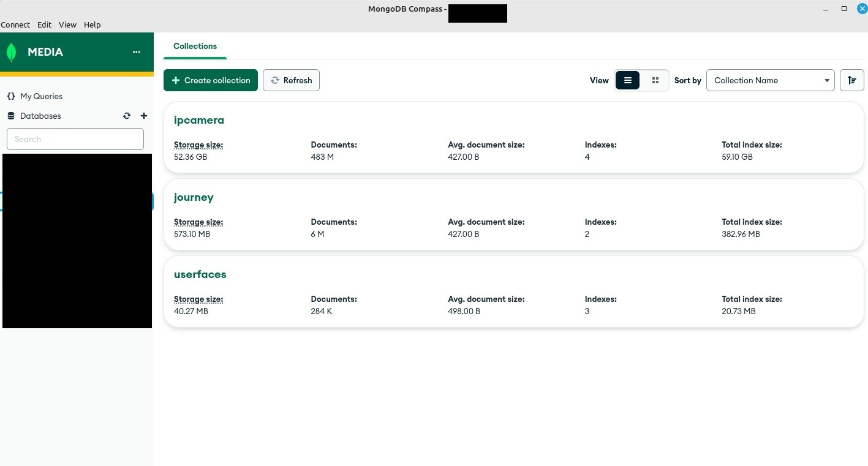Select the Collections tab

coord(195,47)
